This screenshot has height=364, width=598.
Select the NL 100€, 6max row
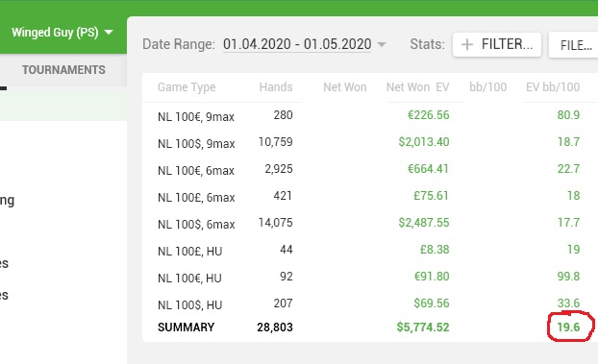368,169
